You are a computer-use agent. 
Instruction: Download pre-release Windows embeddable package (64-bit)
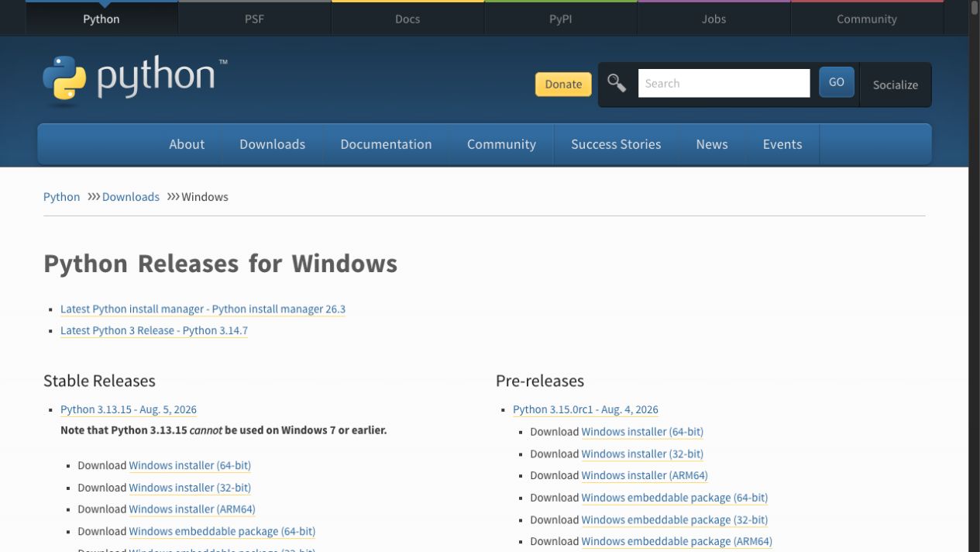[x=675, y=498]
